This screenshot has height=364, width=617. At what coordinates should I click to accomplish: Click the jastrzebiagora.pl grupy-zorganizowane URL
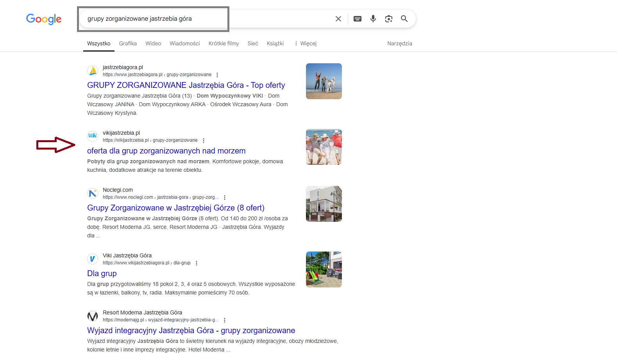157,75
